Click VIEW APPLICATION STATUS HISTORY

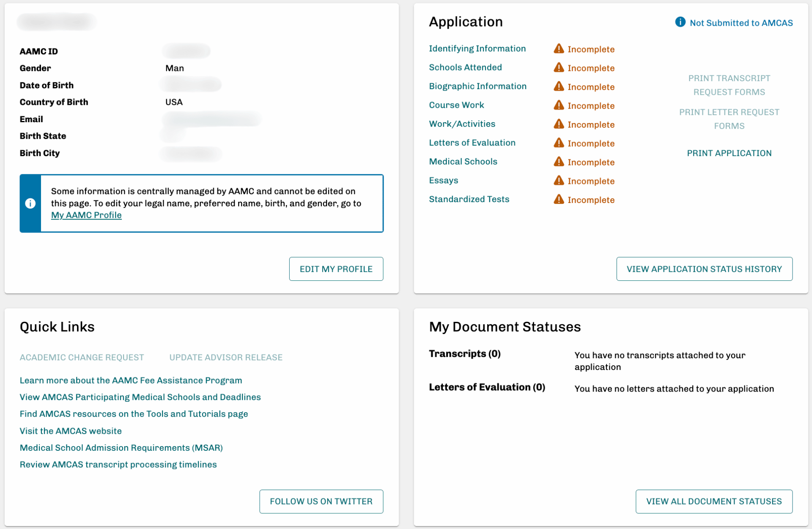[704, 269]
